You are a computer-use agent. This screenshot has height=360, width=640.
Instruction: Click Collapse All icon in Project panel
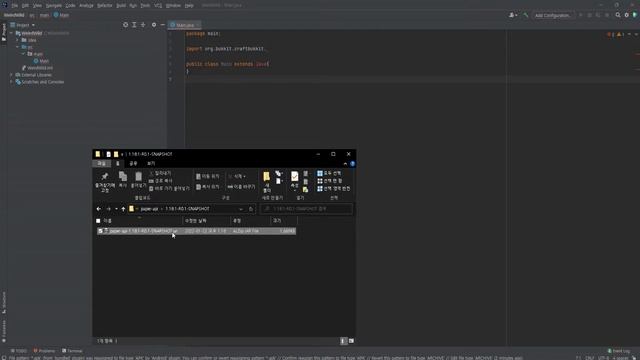[143, 25]
